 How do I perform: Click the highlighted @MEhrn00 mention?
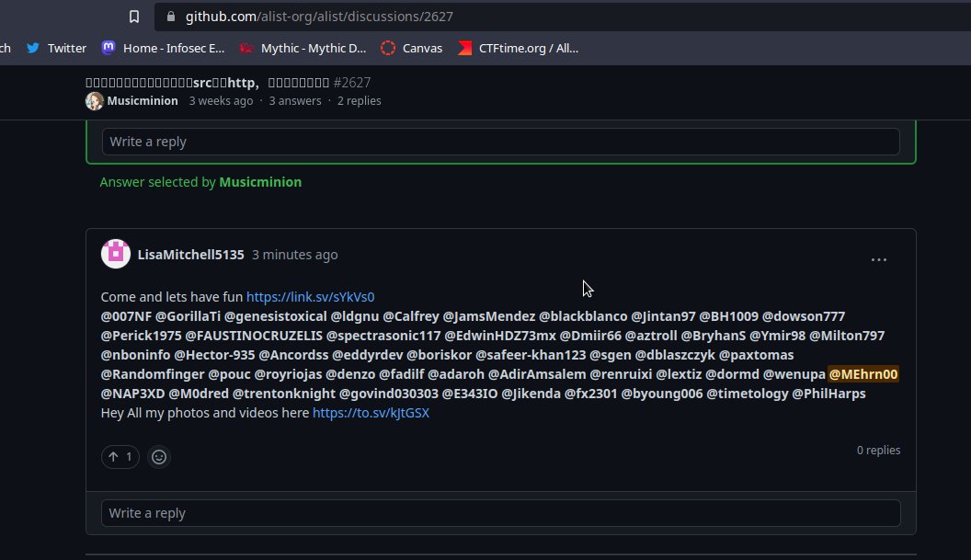[x=863, y=374]
